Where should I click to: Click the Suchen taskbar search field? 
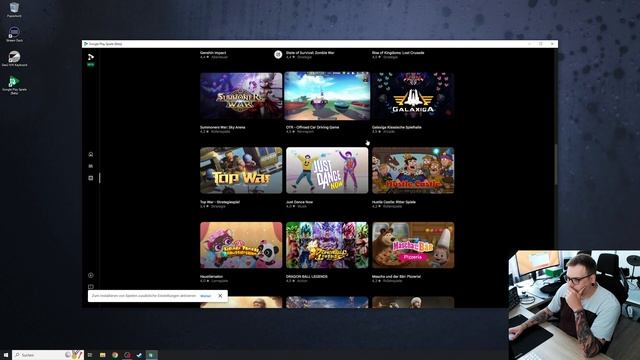pyautogui.click(x=48, y=355)
